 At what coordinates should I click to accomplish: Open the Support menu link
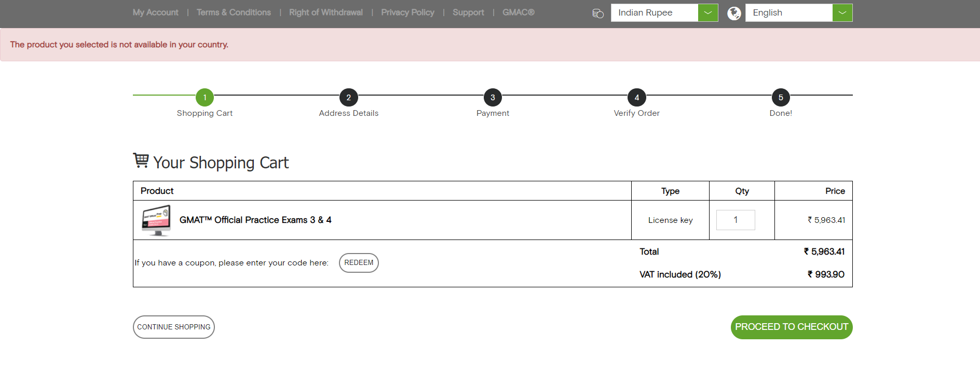coord(468,12)
